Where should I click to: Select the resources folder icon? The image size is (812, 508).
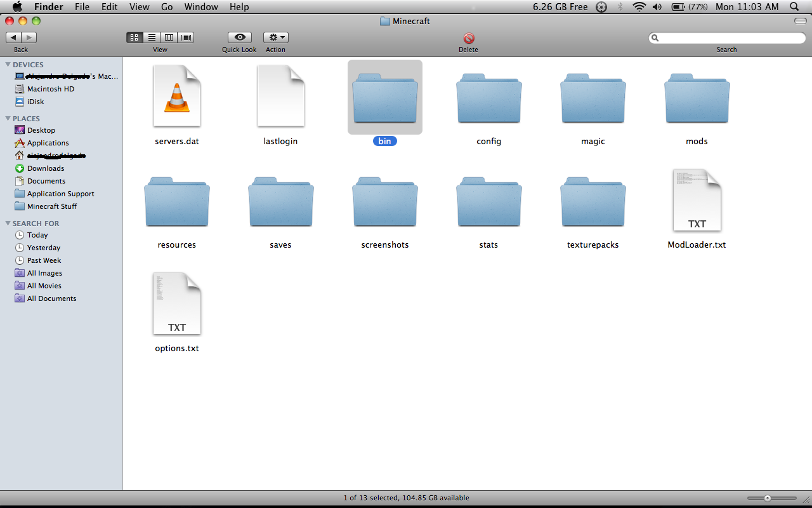177,201
